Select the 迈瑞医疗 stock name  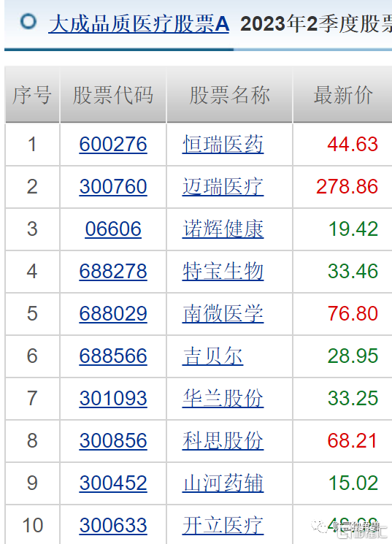pyautogui.click(x=223, y=187)
